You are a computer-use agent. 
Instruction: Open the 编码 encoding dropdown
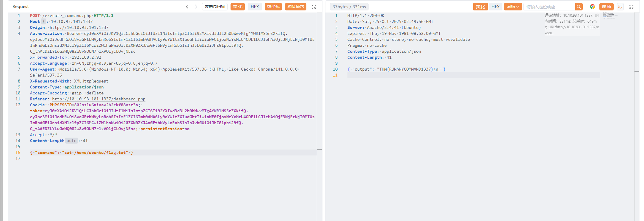[513, 7]
